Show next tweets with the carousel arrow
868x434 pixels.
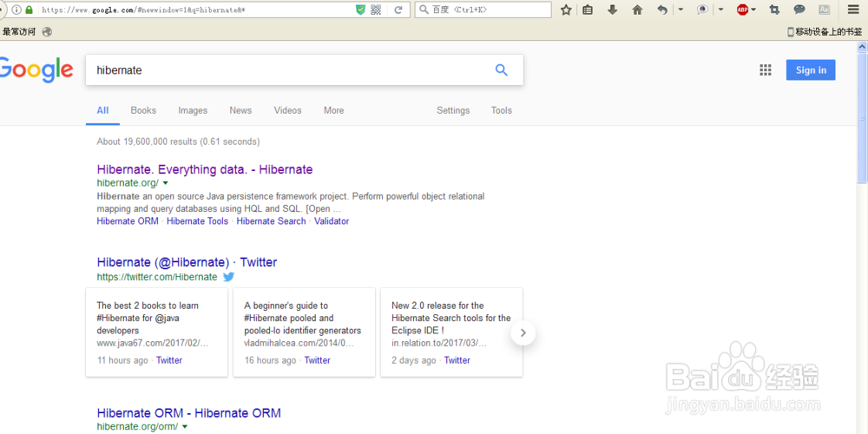[x=523, y=332]
